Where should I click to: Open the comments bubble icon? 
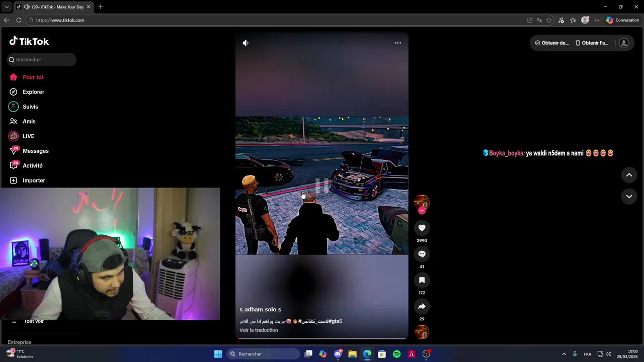pyautogui.click(x=422, y=254)
